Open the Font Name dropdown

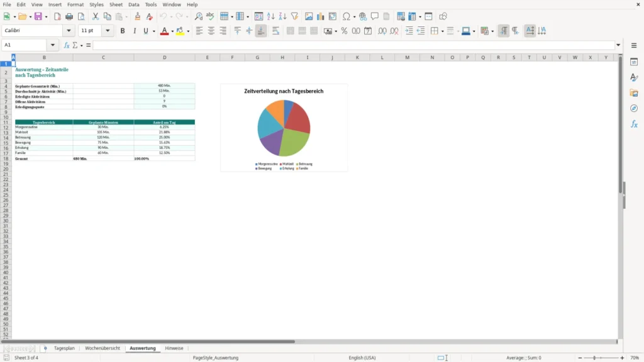(69, 30)
